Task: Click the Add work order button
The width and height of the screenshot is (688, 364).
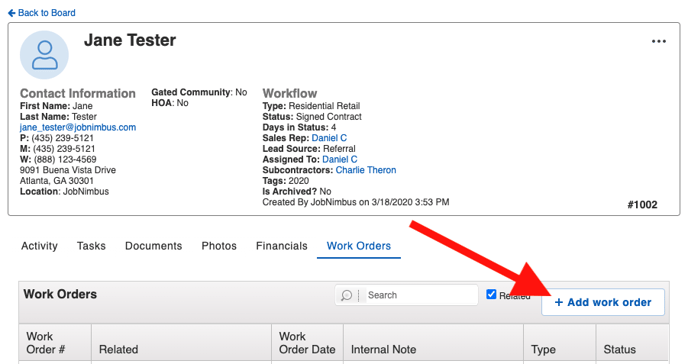Action: point(603,302)
